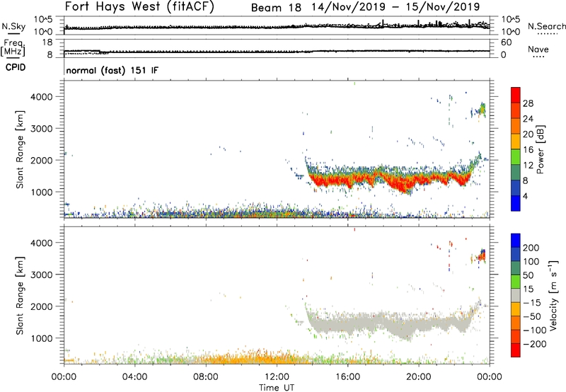
Task: Click the '4' value on the power scale
Action: pyautogui.click(x=525, y=197)
